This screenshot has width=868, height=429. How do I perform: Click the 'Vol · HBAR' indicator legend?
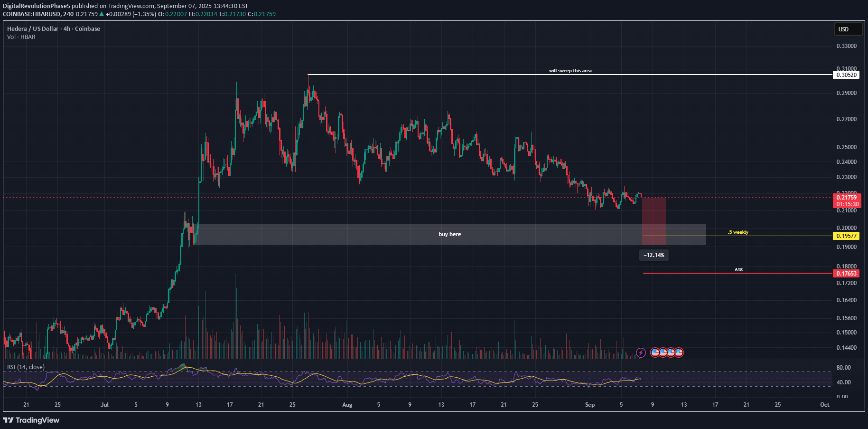pyautogui.click(x=21, y=37)
